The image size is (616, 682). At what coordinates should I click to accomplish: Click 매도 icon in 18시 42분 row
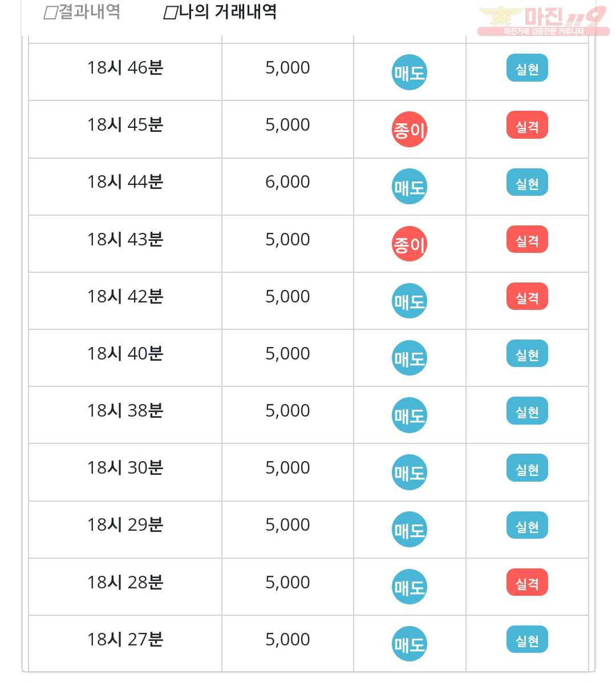[410, 301]
